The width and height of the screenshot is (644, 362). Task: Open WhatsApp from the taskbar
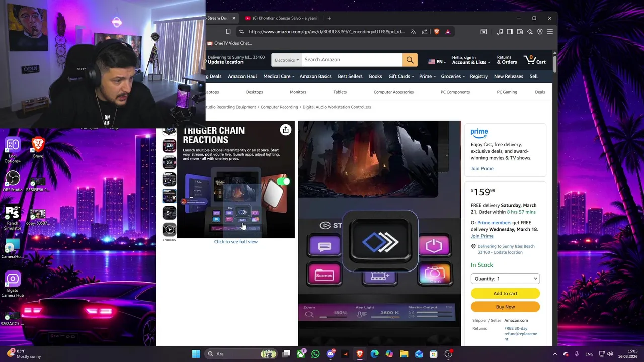pos(315,354)
